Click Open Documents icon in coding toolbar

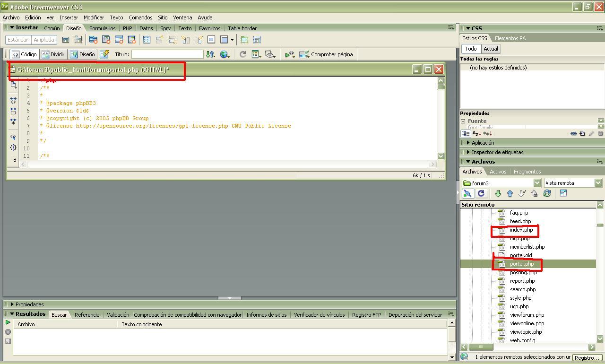tap(13, 85)
